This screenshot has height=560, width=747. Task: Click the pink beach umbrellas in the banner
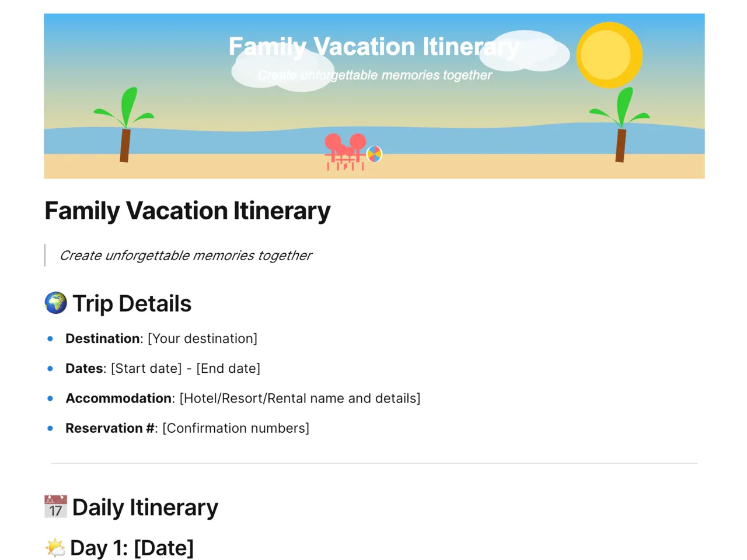click(x=345, y=152)
